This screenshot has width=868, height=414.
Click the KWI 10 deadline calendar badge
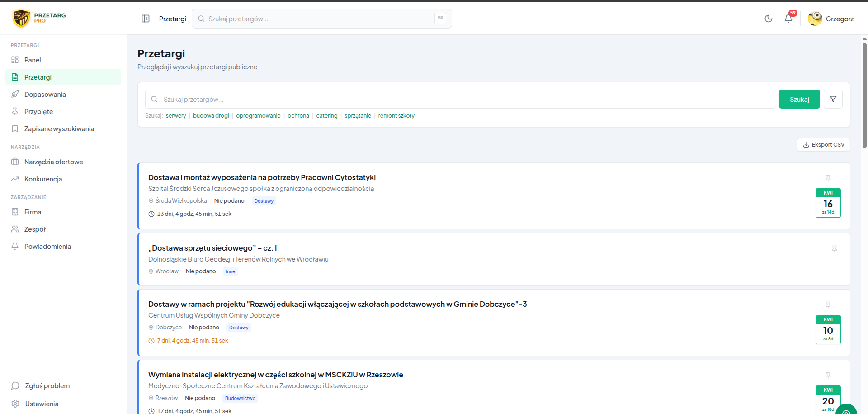pyautogui.click(x=828, y=329)
